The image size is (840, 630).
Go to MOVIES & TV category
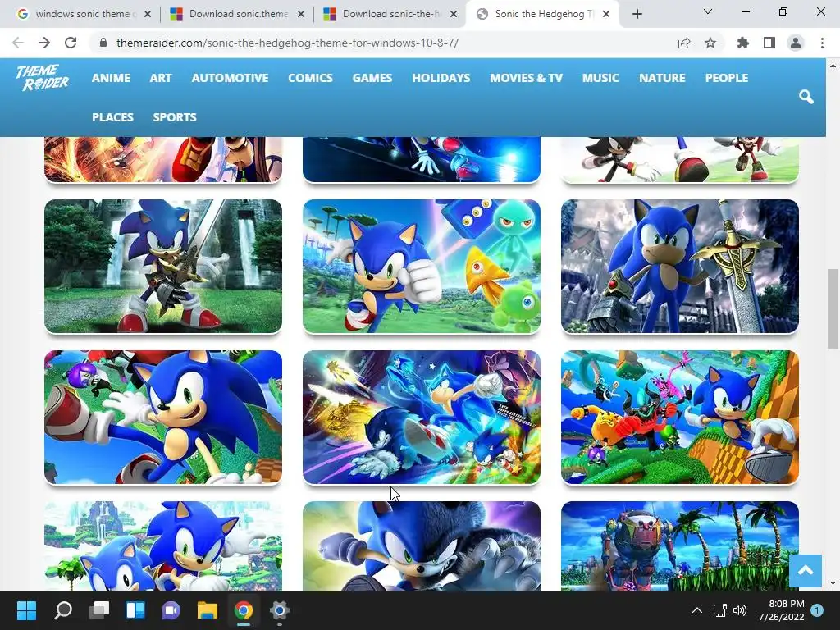tap(526, 78)
